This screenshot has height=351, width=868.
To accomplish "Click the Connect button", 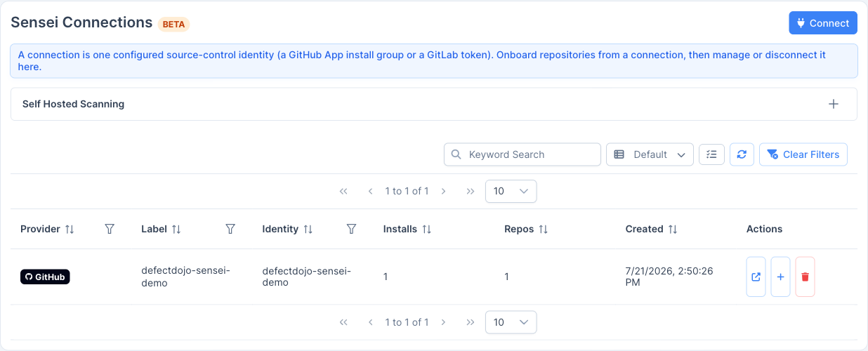I will tap(823, 22).
